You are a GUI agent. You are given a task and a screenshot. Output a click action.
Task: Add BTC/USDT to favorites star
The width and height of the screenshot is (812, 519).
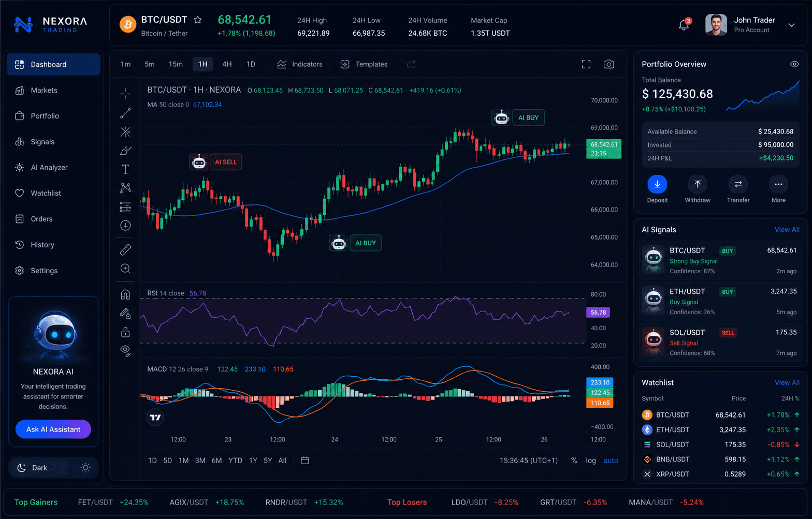[x=198, y=20]
